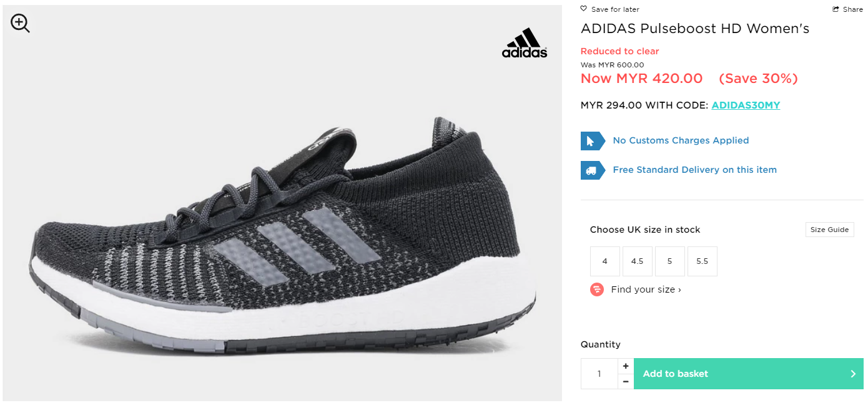Open Find your size link
Screen dimensions: 868x408
click(x=646, y=289)
